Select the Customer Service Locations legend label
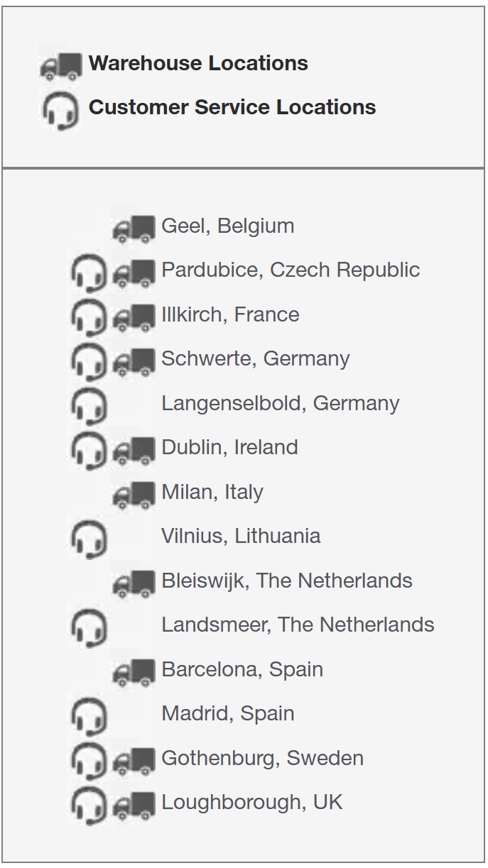This screenshot has width=488, height=868. click(x=232, y=107)
